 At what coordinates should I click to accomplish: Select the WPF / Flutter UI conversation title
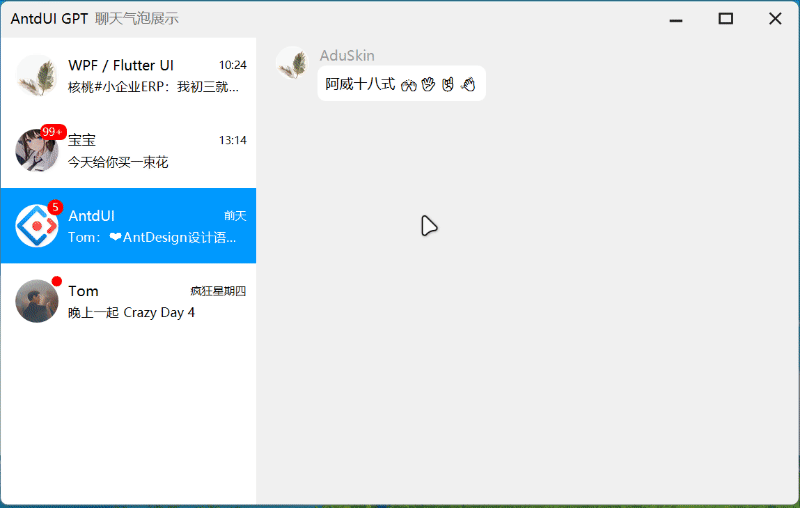tap(121, 65)
